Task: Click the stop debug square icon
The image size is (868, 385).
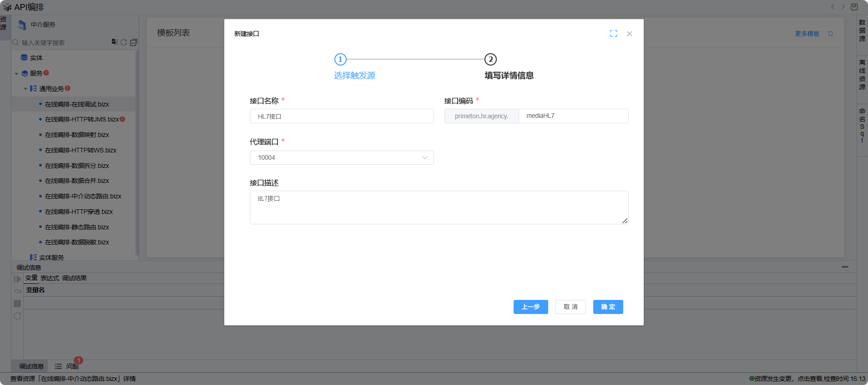Action: (17, 304)
